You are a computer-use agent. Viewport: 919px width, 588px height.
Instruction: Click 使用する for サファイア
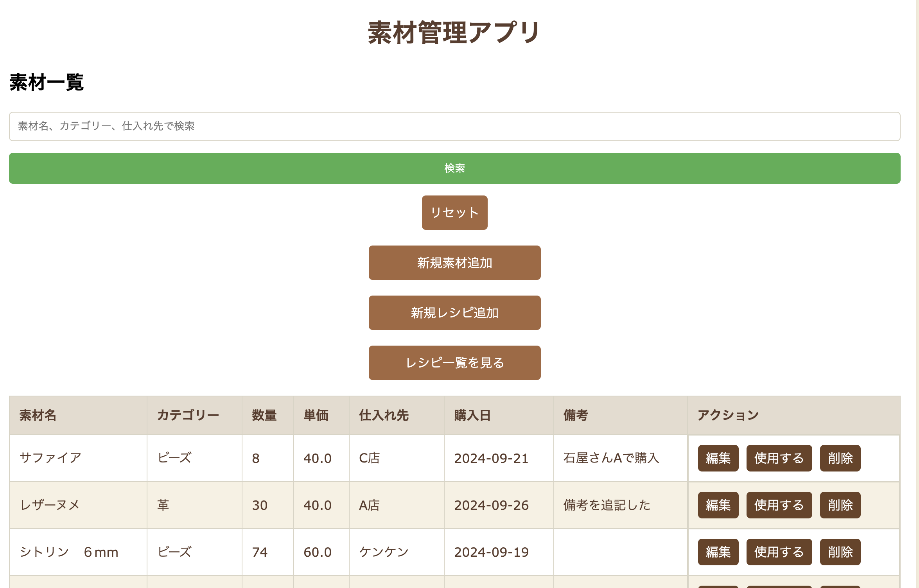779,458
